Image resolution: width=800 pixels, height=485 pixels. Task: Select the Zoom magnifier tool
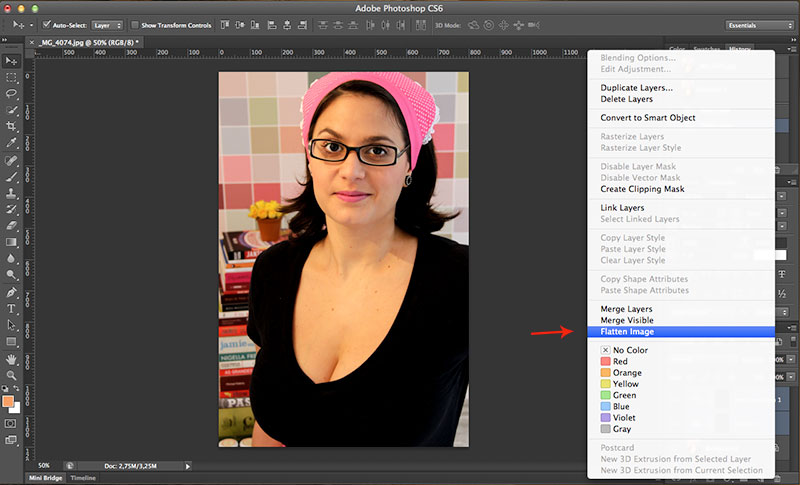[x=12, y=374]
